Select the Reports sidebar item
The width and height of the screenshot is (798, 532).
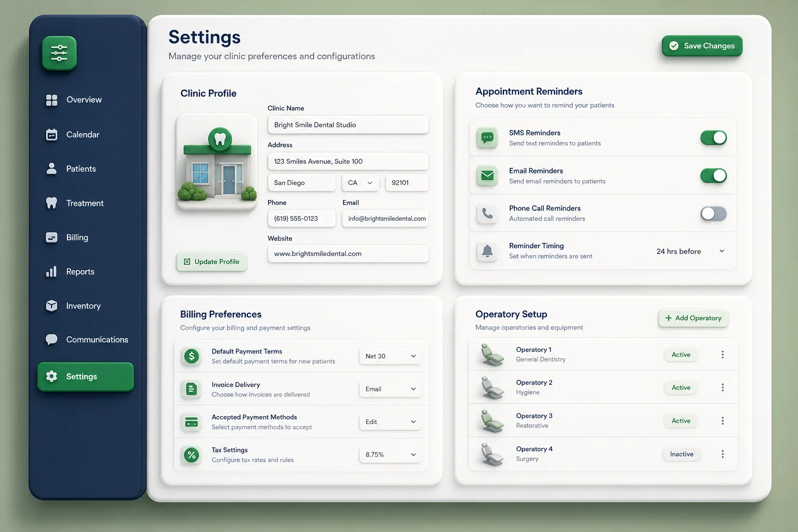tap(80, 272)
